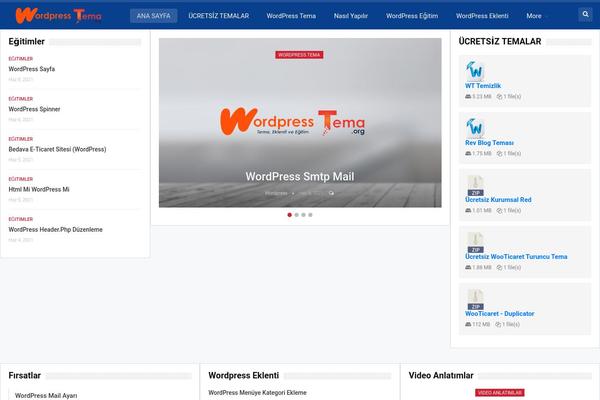Open WordPress Mail Ayarı in Fırsatlar
This screenshot has width=600, height=400.
pyautogui.click(x=46, y=396)
